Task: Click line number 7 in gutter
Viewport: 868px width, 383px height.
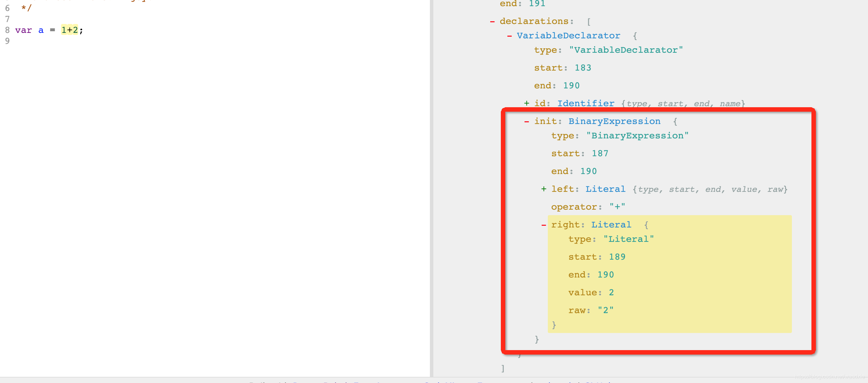Action: [x=7, y=19]
